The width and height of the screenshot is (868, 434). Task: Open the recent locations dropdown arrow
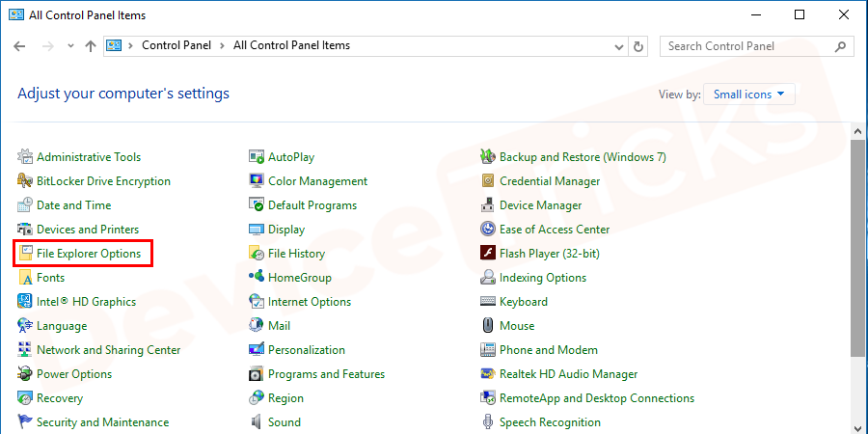(x=70, y=46)
